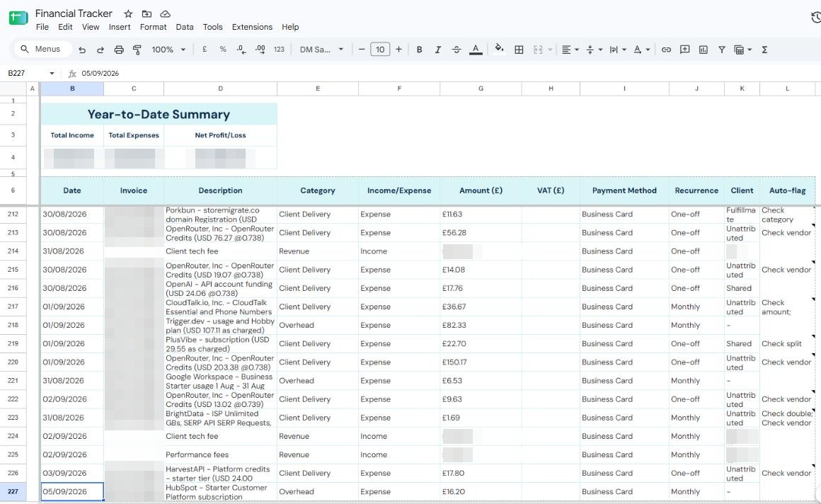Image resolution: width=821 pixels, height=504 pixels.
Task: Open text rotation dropdown
Action: click(x=641, y=50)
